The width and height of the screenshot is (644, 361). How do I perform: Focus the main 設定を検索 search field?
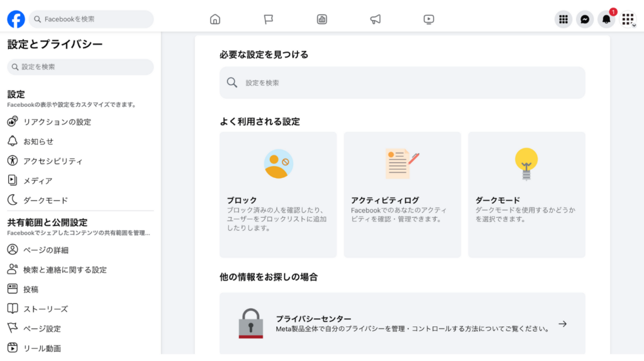[x=402, y=82]
